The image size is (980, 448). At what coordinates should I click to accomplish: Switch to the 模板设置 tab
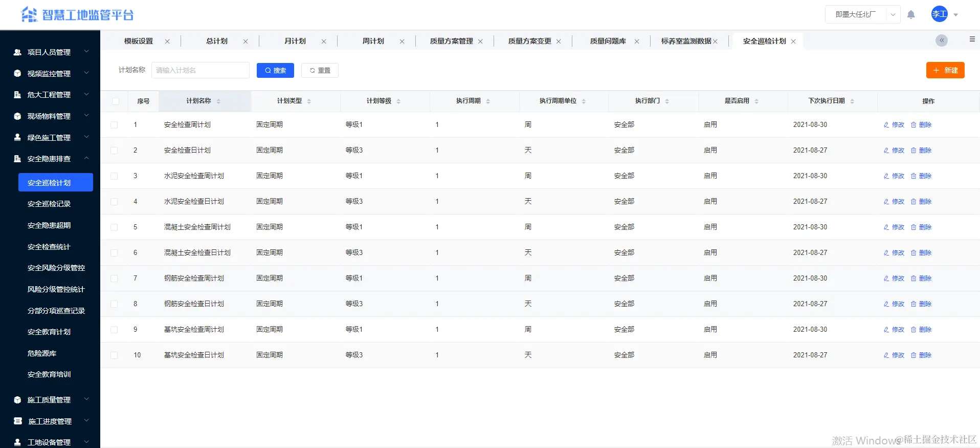point(139,41)
